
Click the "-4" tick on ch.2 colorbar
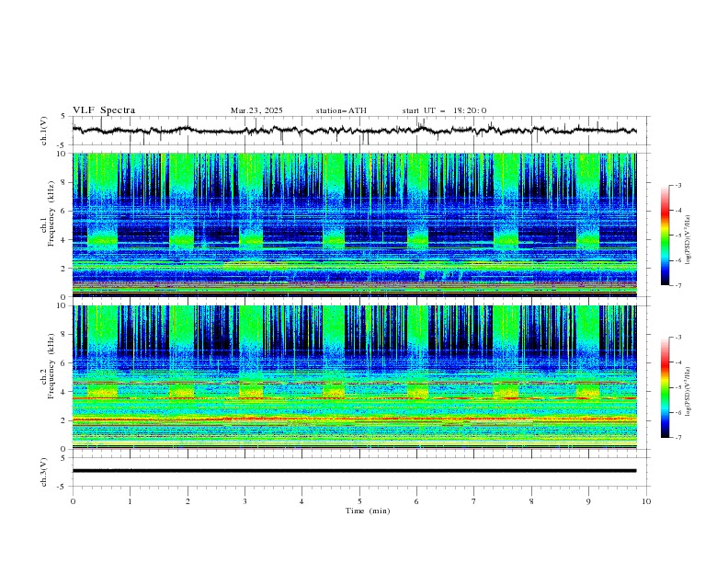678,362
